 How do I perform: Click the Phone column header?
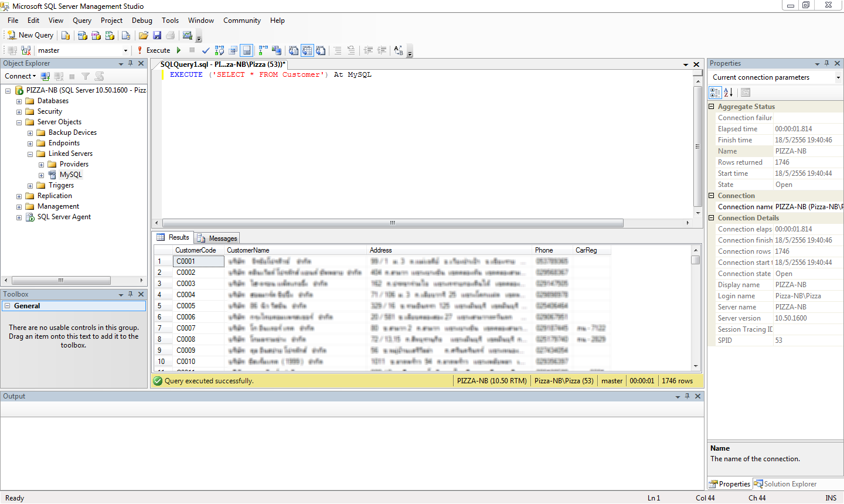click(553, 250)
